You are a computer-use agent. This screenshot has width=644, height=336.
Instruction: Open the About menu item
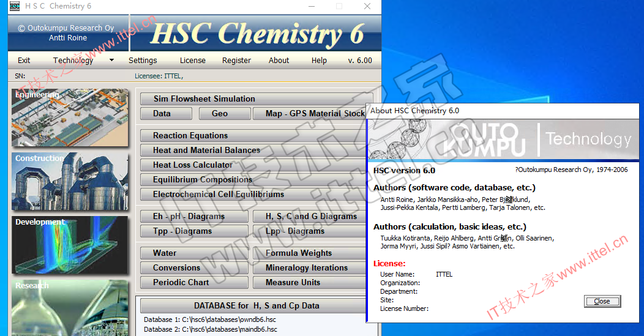(x=279, y=61)
